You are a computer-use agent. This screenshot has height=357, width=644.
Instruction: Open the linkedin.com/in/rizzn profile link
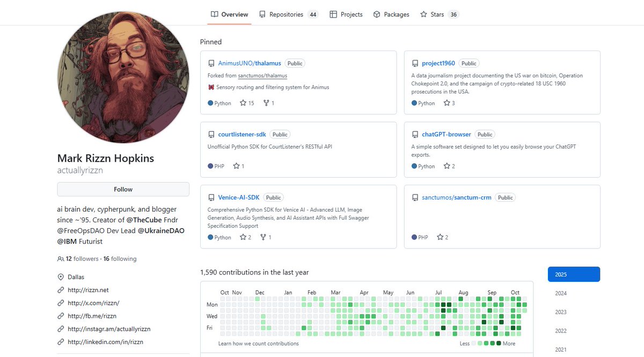(105, 341)
